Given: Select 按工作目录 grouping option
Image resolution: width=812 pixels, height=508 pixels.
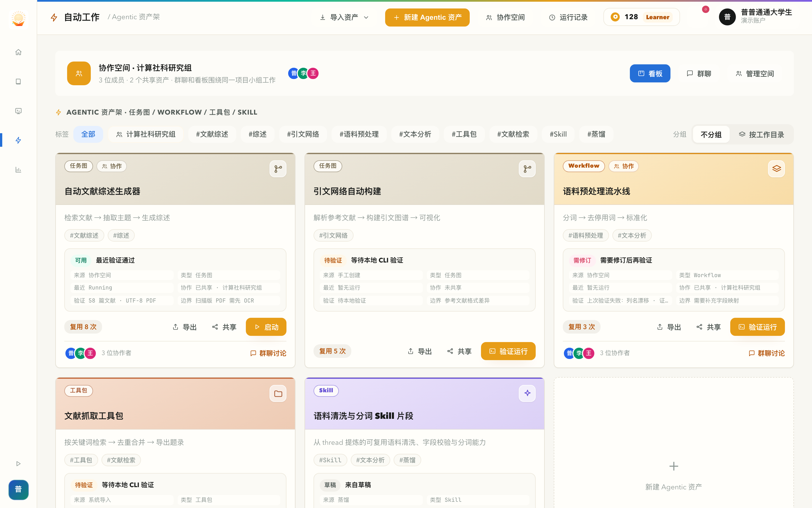Looking at the screenshot, I should coord(761,135).
